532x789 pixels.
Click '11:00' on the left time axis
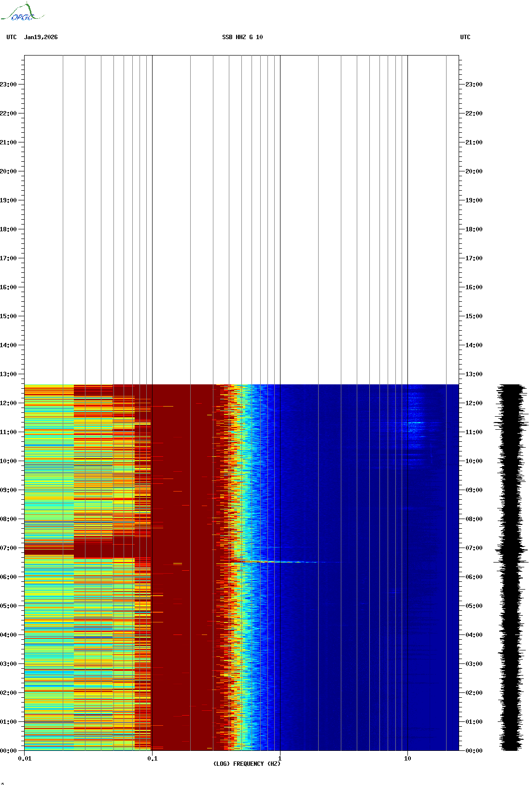click(8, 432)
